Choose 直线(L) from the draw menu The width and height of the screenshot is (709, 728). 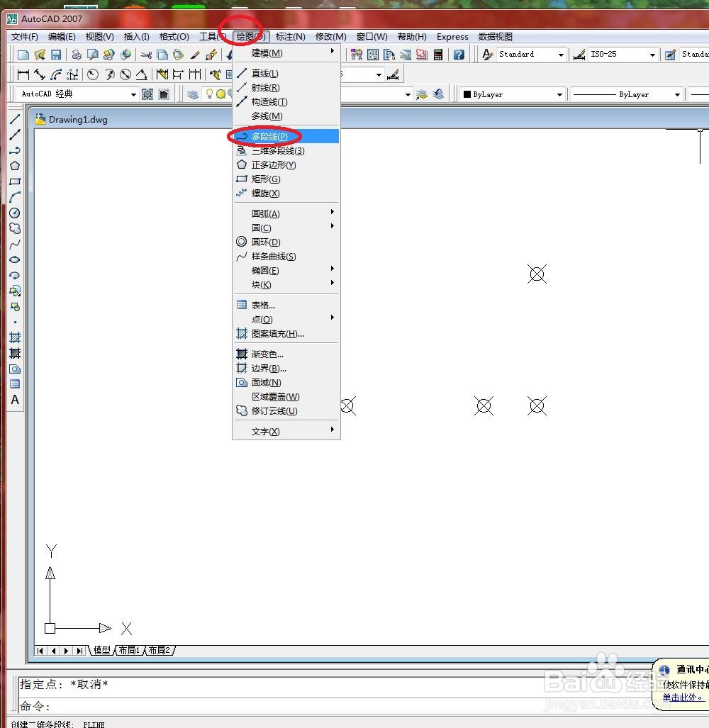point(286,73)
